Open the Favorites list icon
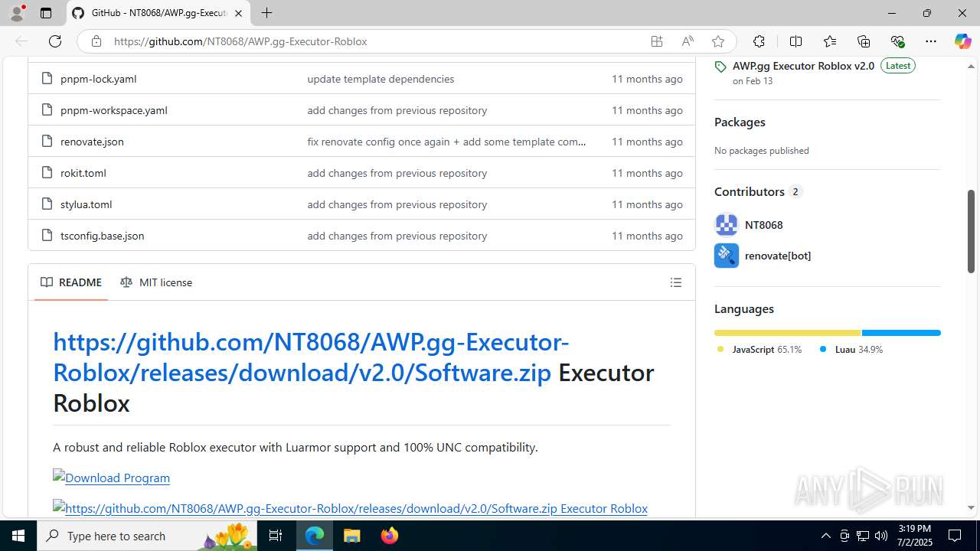This screenshot has height=551, width=980. 830,41
